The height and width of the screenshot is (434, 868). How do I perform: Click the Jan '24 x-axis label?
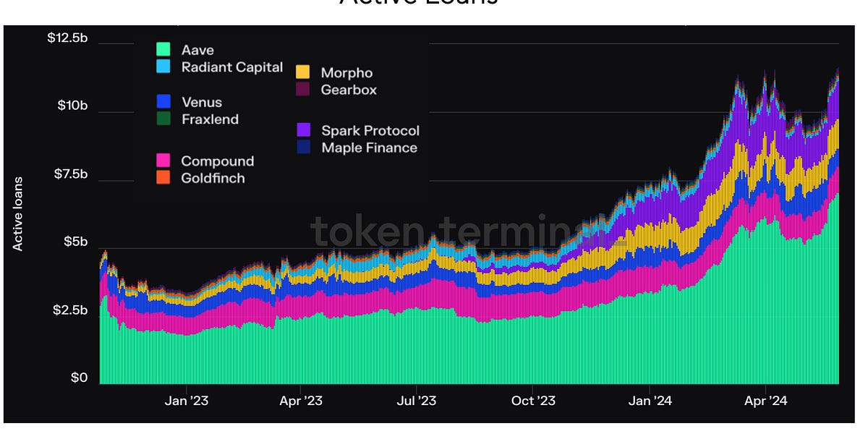click(651, 400)
